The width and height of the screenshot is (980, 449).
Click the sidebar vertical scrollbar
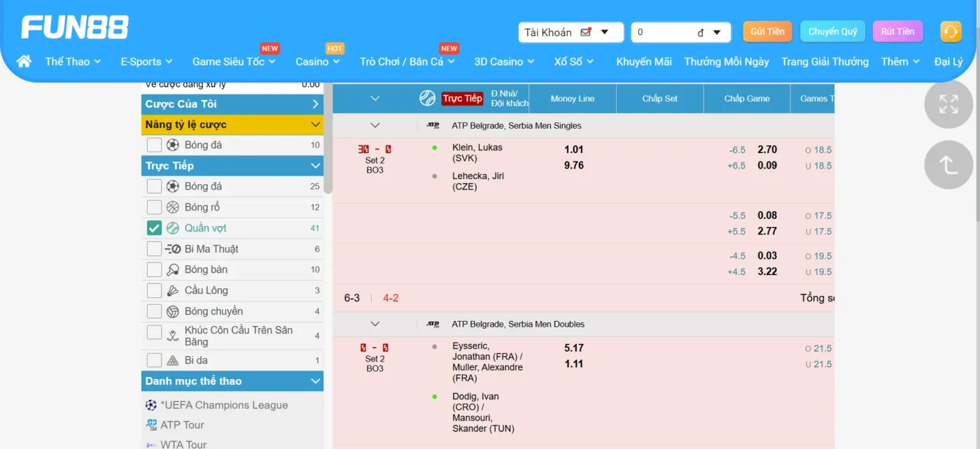pos(328,140)
